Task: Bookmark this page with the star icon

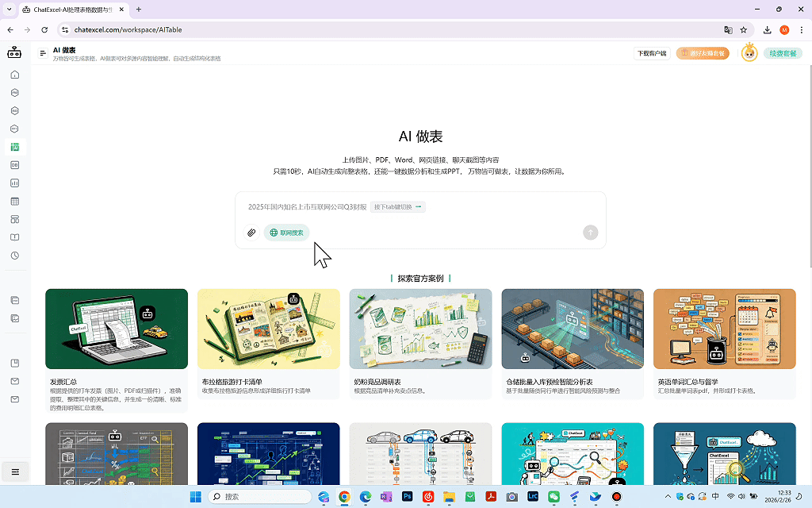Action: [x=744, y=29]
